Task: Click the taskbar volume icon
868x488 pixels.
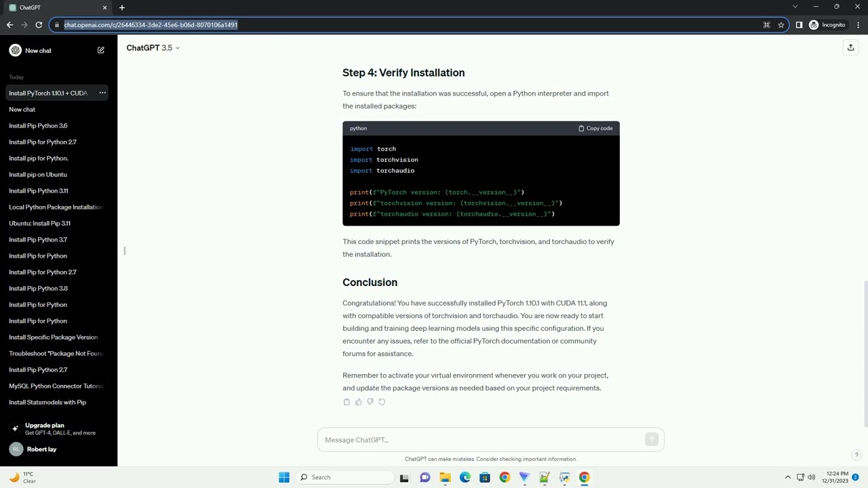Action: 812,477
